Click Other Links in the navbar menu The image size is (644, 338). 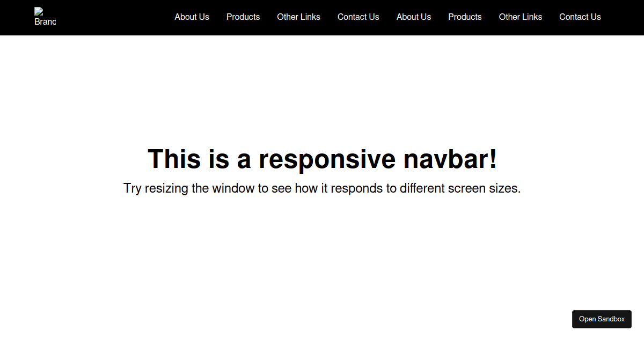point(298,17)
